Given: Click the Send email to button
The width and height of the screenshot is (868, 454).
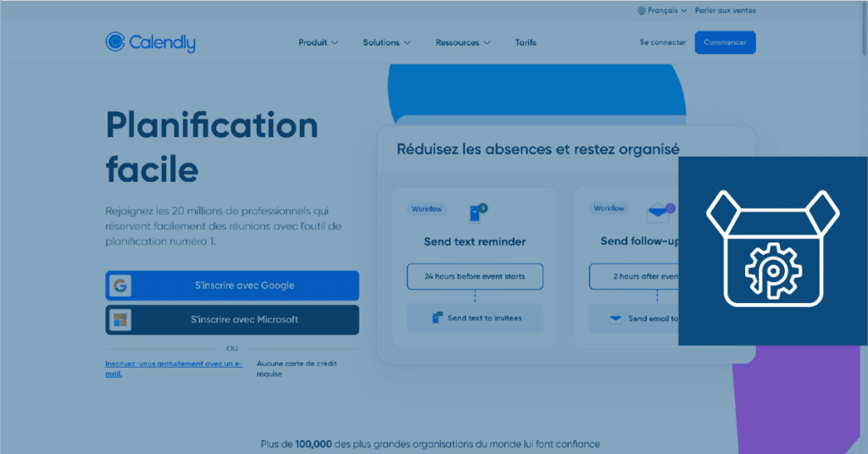Looking at the screenshot, I should point(634,318).
